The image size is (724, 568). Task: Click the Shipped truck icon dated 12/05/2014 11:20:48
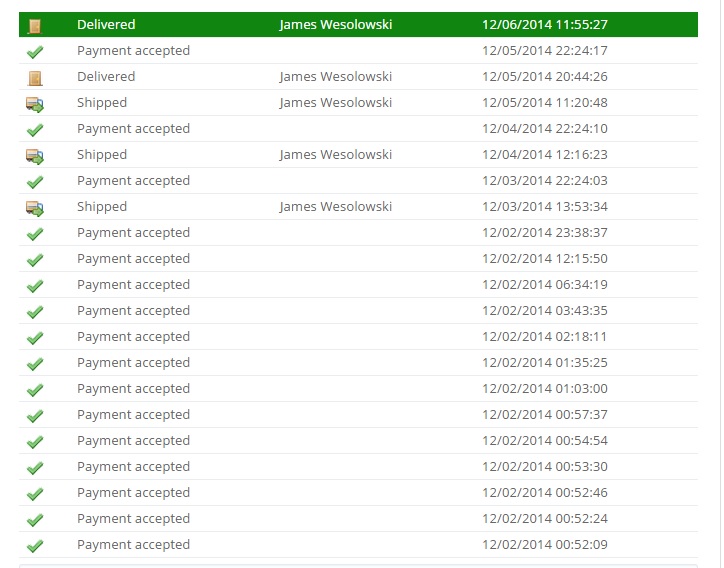click(x=35, y=104)
